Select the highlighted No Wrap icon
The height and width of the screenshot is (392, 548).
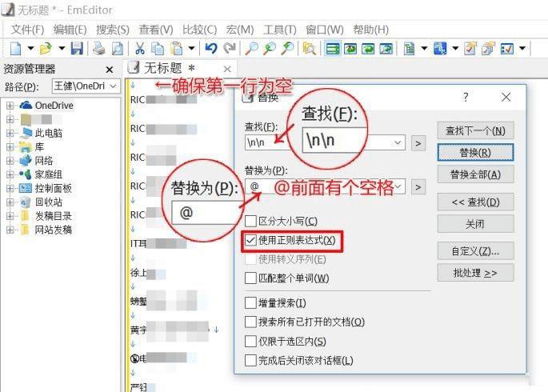click(332, 48)
